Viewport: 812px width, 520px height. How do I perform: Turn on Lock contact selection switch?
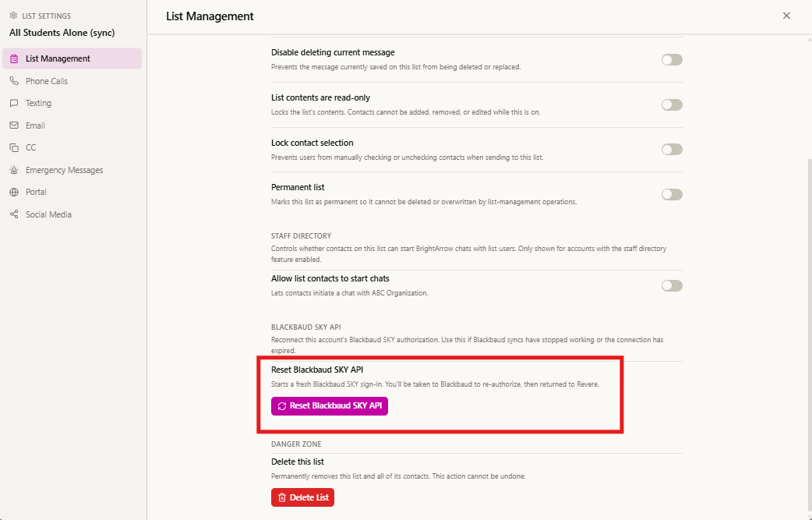pyautogui.click(x=672, y=149)
